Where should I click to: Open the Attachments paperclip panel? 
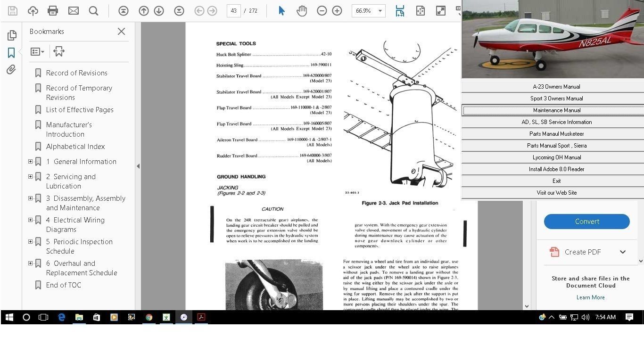[11, 70]
